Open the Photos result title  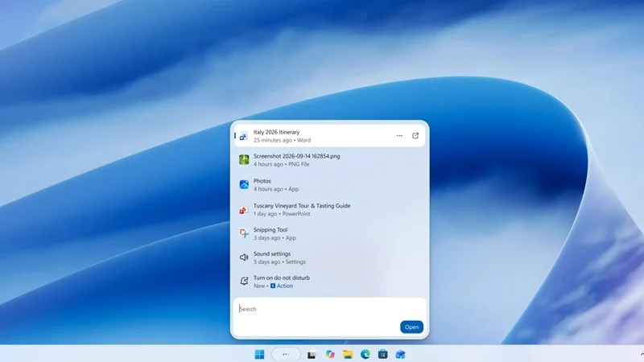click(x=262, y=181)
